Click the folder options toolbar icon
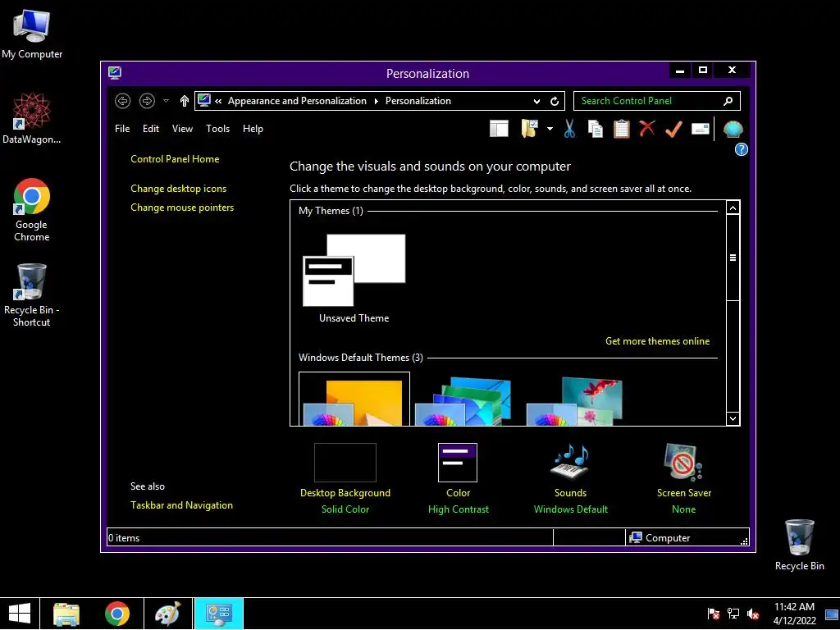 [x=529, y=129]
